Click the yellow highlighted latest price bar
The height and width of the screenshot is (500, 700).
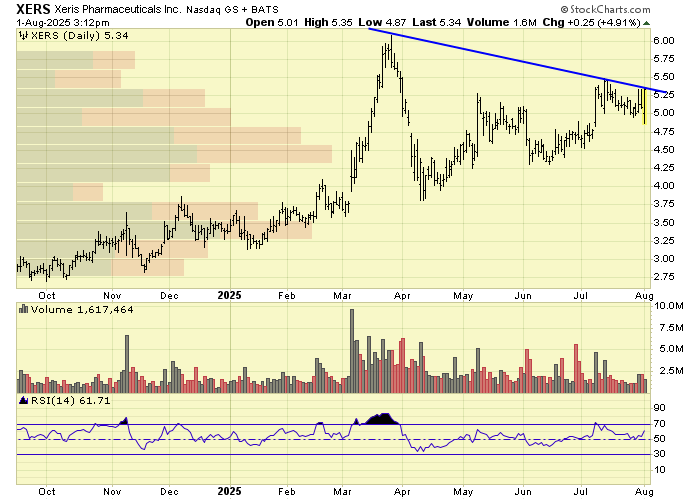645,106
